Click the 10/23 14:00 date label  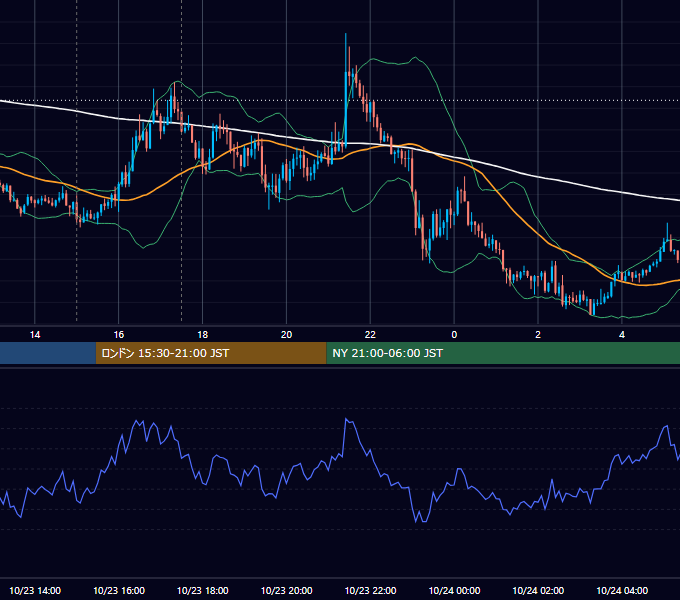click(x=35, y=590)
